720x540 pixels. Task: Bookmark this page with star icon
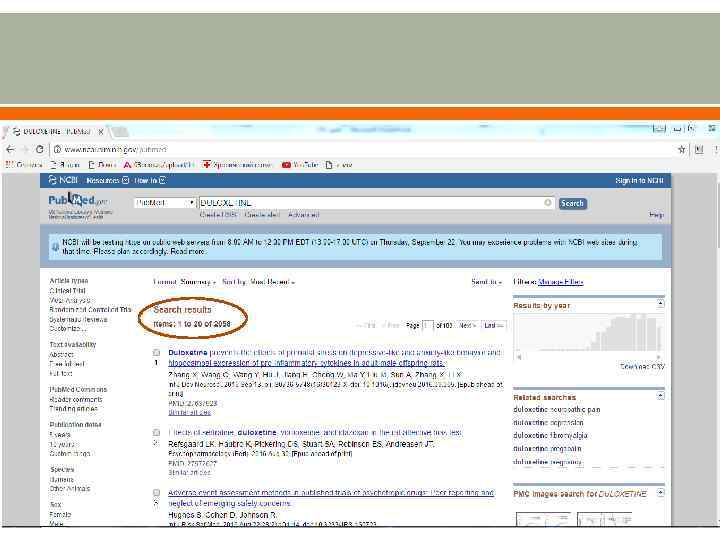[x=681, y=149]
